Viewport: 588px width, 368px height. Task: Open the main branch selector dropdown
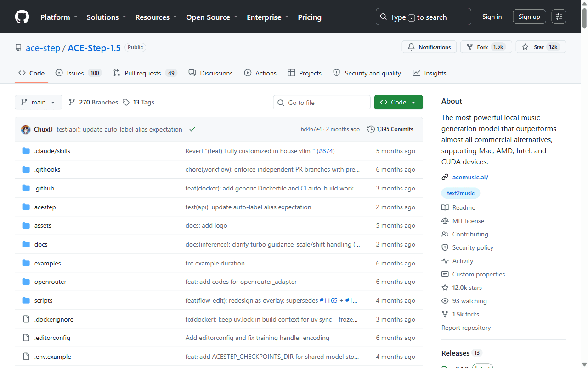[x=39, y=102]
